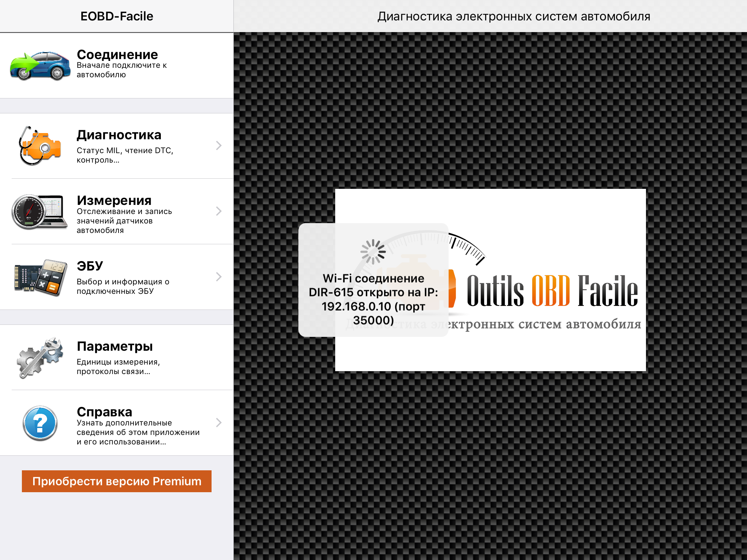The width and height of the screenshot is (747, 560).
Task: Click the EOBD-Facile header title
Action: point(117,16)
